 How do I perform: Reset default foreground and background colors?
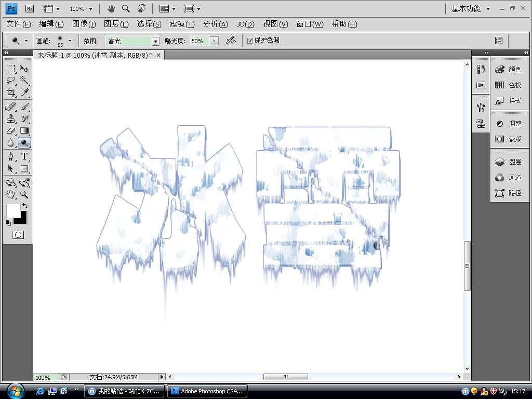(x=8, y=222)
